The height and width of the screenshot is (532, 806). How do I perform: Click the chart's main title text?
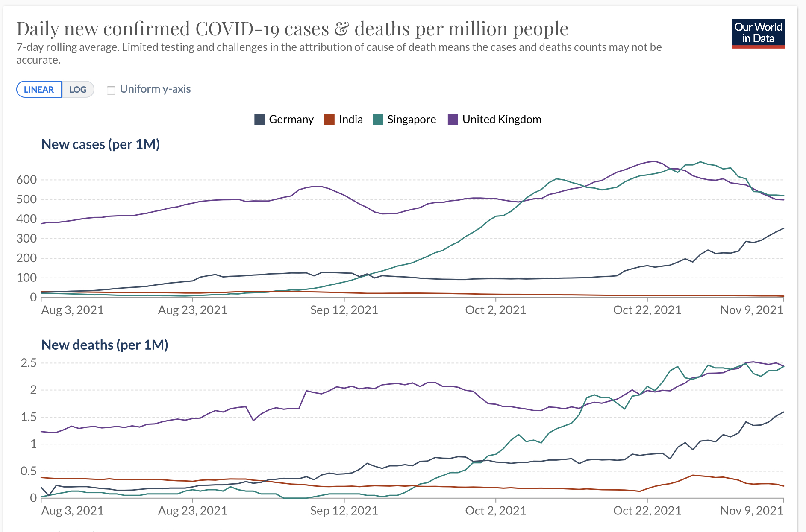pyautogui.click(x=292, y=29)
